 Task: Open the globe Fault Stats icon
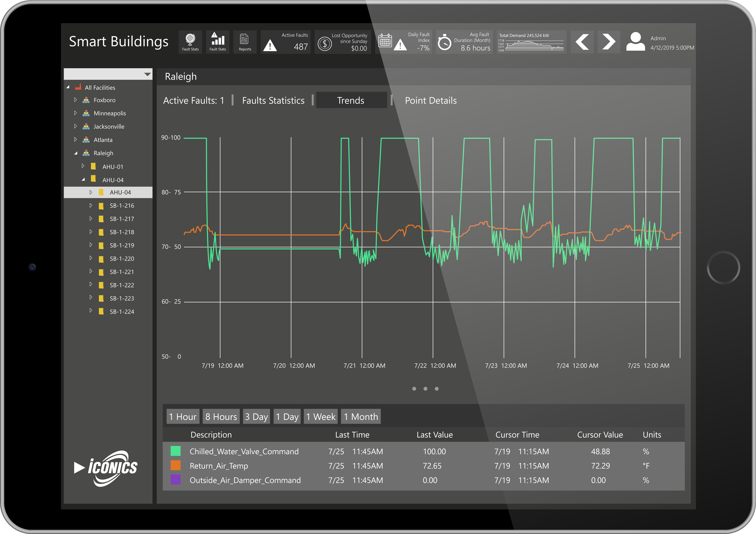pyautogui.click(x=190, y=42)
